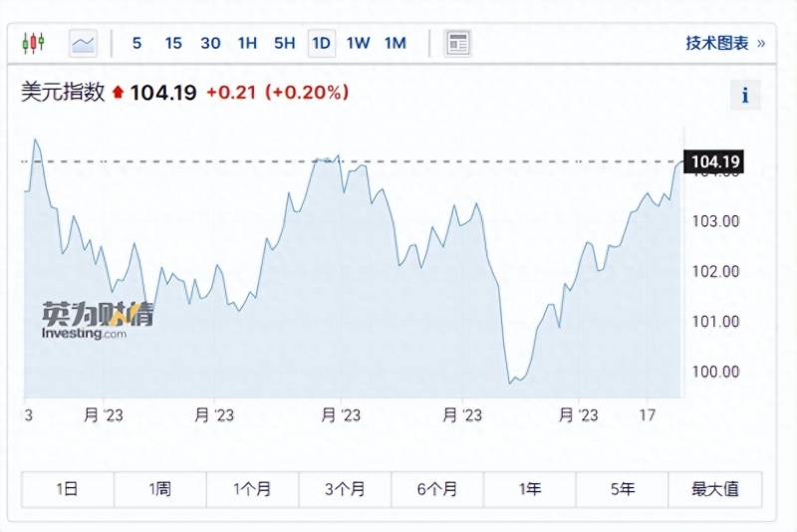Switch to the 1M interval
797x532 pixels.
click(x=396, y=43)
